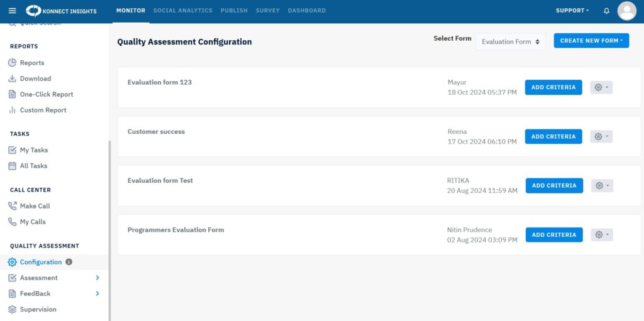Switch to the Dashboard tab

pos(307,11)
